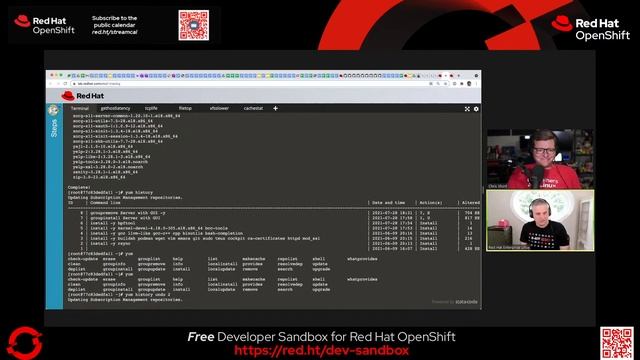Click the sandbox QR code at bottom right
Image resolution: width=640 pixels, height=360 pixels.
(x=617, y=342)
